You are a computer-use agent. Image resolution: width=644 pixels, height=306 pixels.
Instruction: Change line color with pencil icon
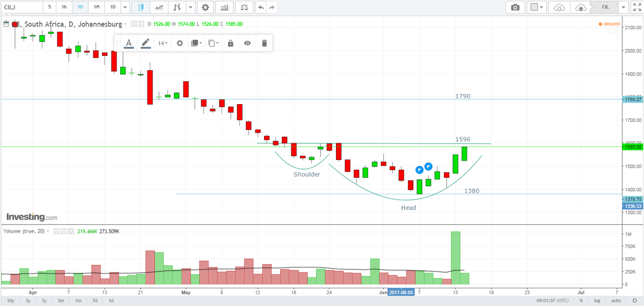click(x=146, y=43)
